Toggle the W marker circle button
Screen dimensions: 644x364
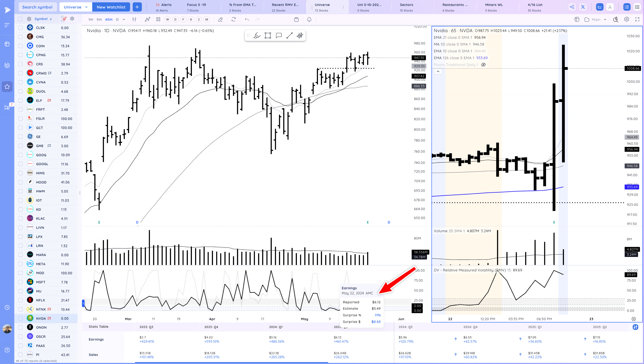click(x=168, y=19)
